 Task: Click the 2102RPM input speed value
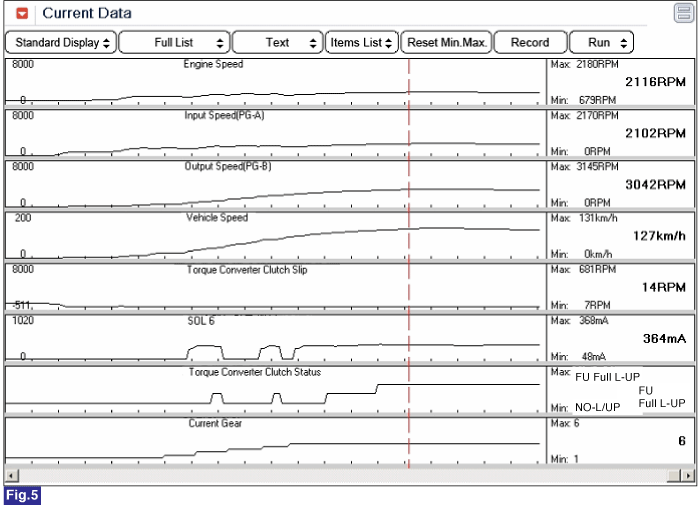[x=655, y=134]
